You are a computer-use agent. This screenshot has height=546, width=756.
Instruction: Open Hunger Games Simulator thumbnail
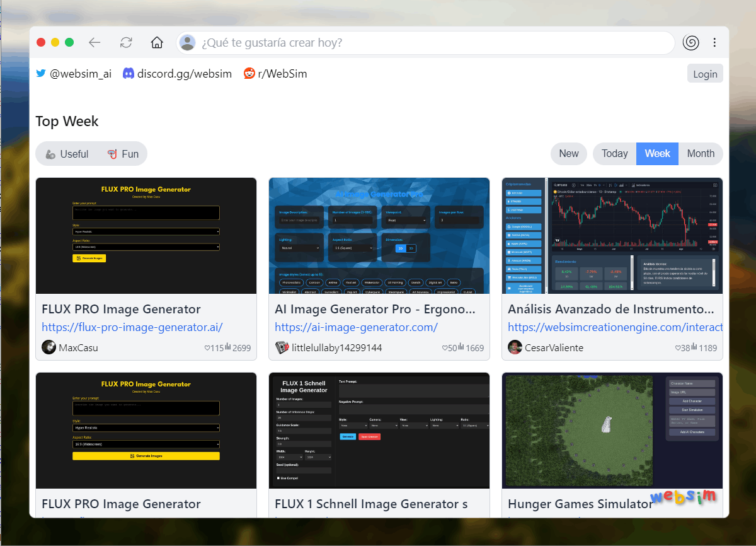(612, 431)
